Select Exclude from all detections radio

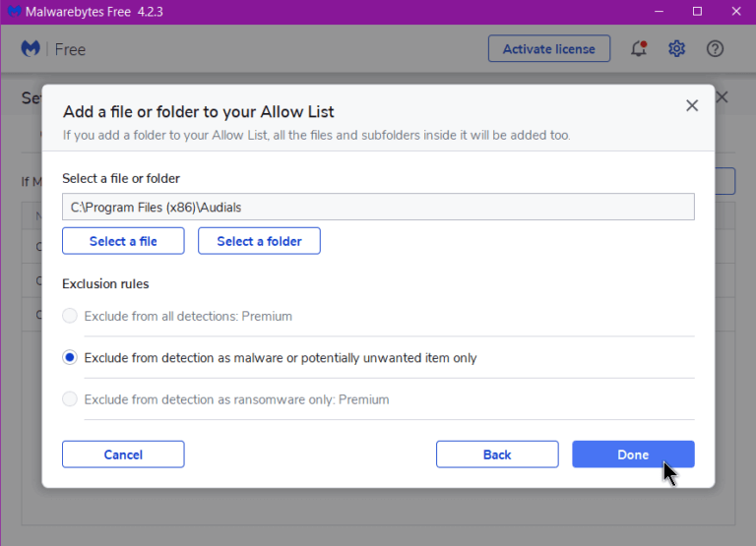click(70, 316)
